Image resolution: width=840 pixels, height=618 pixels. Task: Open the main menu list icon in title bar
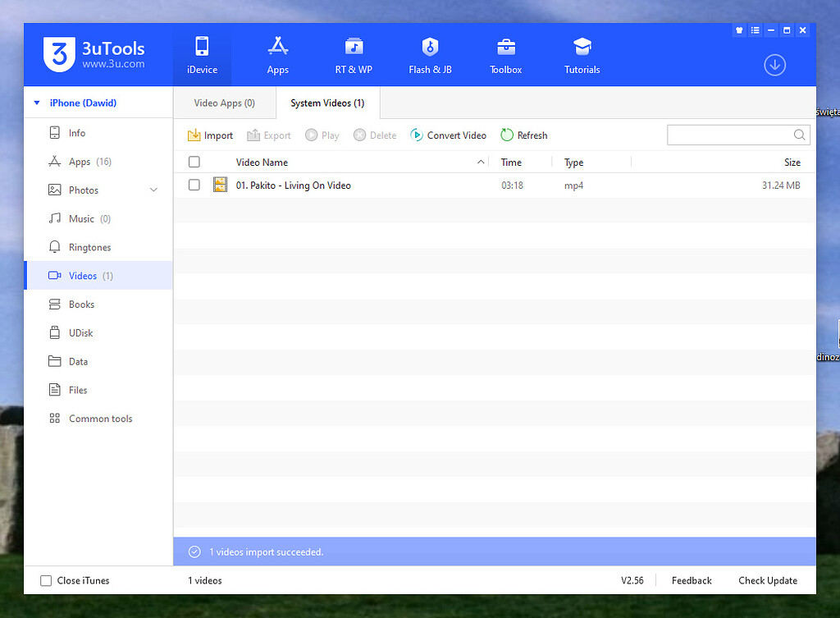tap(755, 30)
